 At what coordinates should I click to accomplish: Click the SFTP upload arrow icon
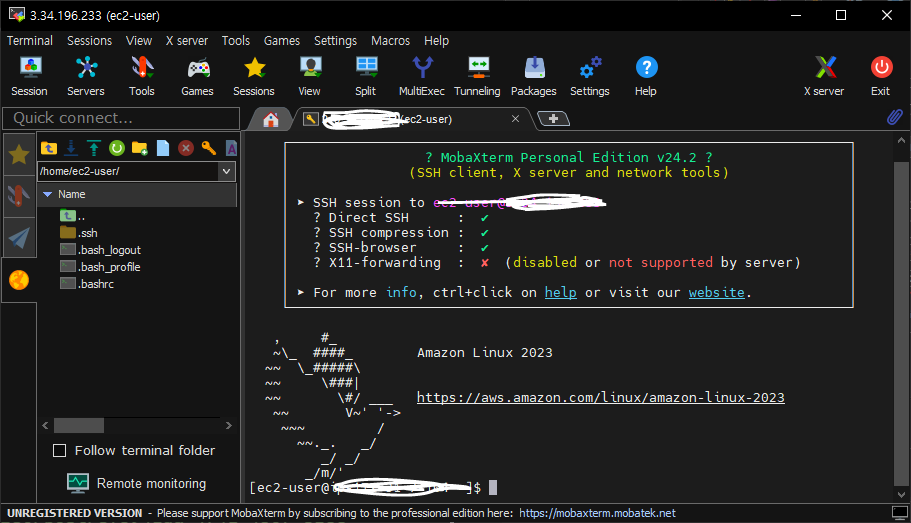(94, 148)
